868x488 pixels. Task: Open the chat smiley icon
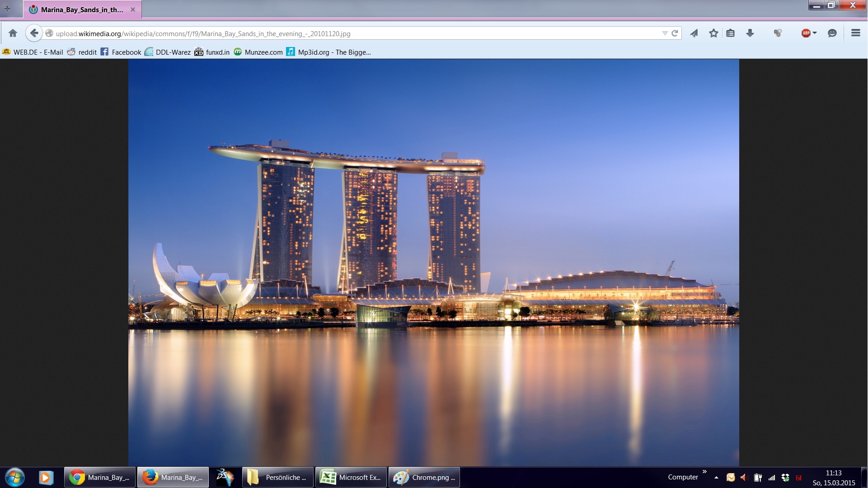coord(832,33)
